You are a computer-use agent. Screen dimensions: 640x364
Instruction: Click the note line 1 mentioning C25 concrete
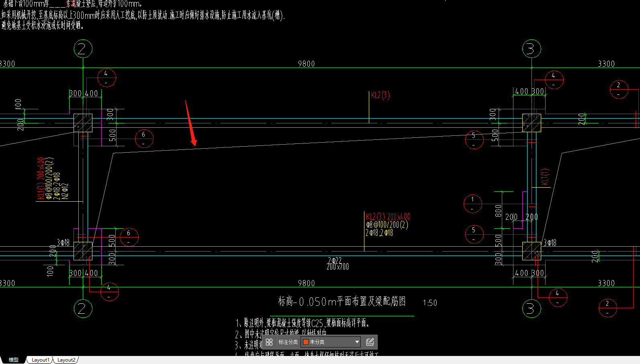coord(302,323)
